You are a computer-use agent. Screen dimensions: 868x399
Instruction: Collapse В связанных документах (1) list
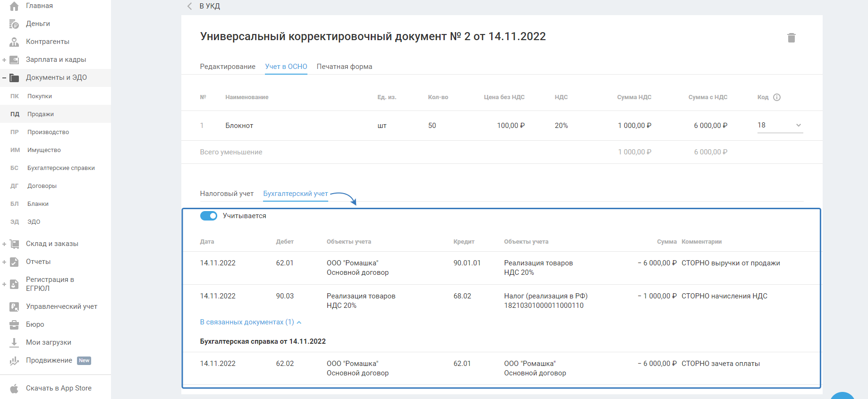251,322
